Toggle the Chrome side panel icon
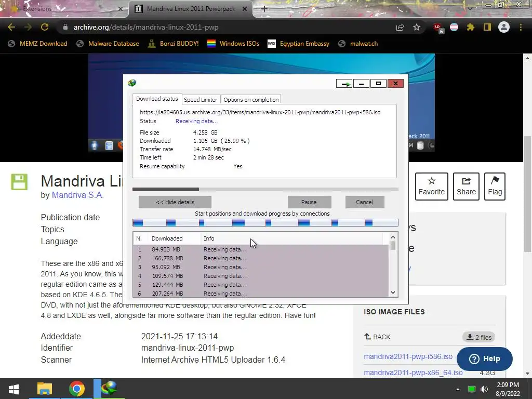 tap(487, 27)
